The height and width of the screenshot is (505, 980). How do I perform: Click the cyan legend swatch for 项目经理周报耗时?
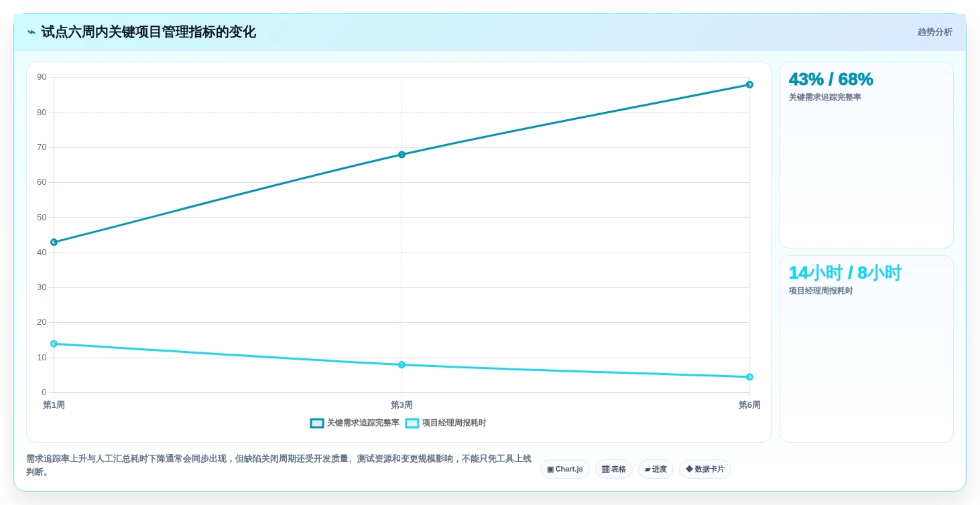[x=412, y=423]
